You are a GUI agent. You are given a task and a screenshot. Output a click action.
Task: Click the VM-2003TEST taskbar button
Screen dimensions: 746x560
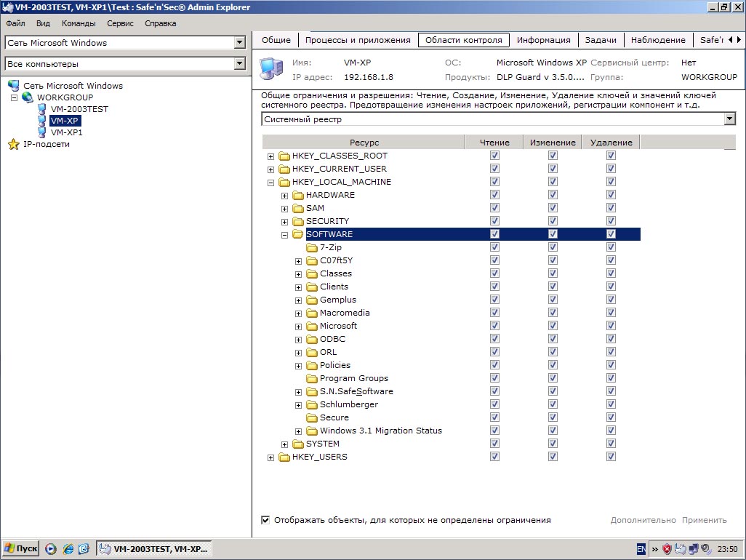[x=154, y=548]
